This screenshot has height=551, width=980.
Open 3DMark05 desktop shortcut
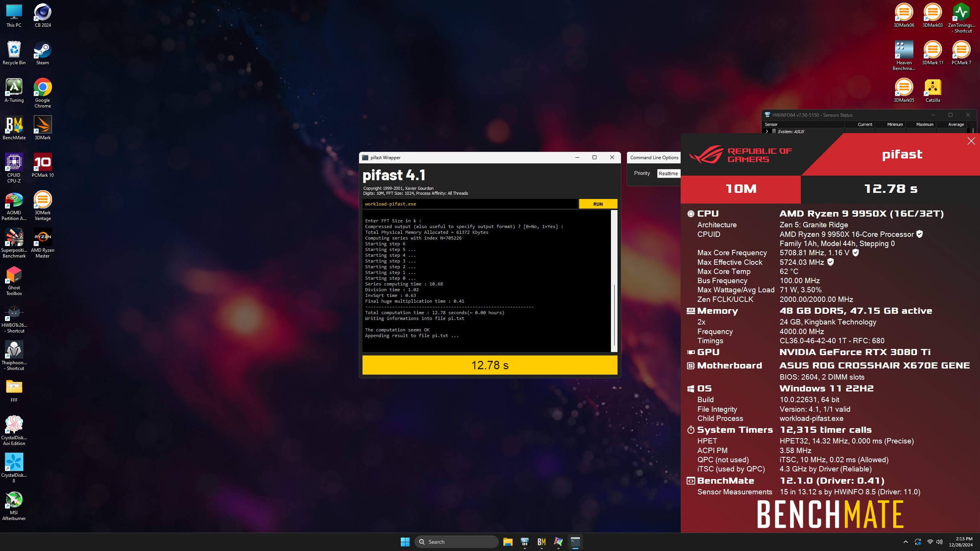[904, 90]
